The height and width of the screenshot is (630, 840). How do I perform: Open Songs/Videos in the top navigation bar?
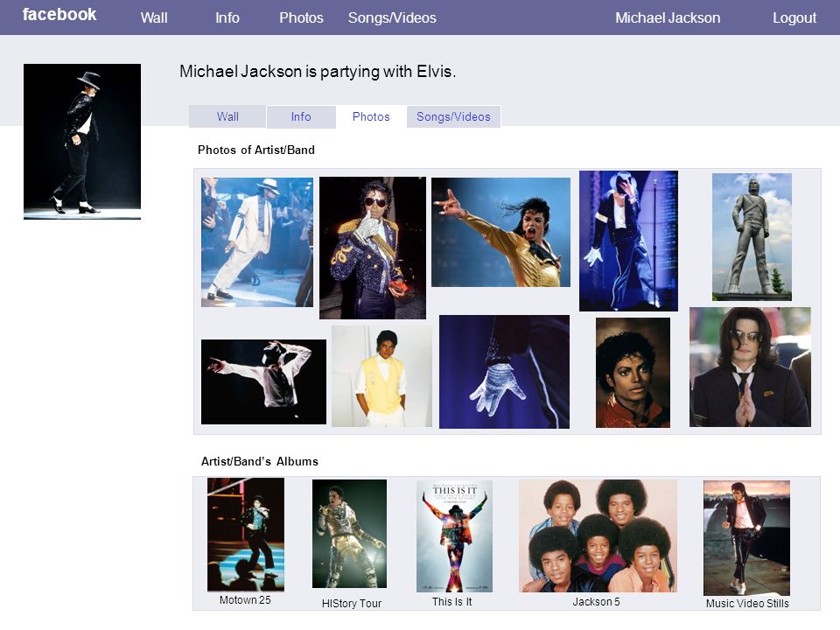[x=392, y=17]
